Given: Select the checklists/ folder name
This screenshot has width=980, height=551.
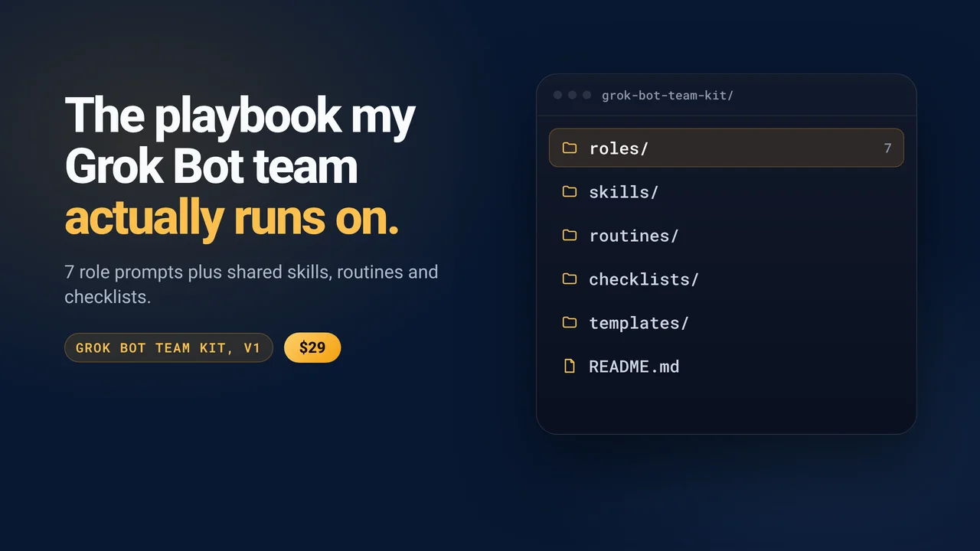Looking at the screenshot, I should [x=643, y=279].
